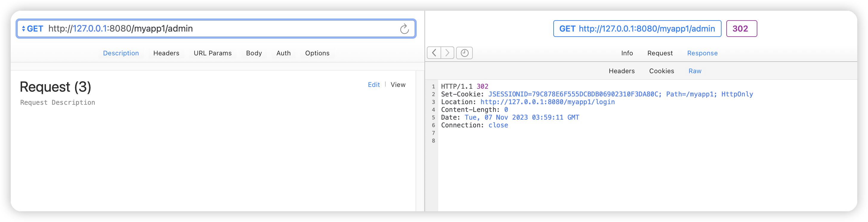This screenshot has height=222, width=868.
Task: Open the URL Params tab
Action: [213, 53]
